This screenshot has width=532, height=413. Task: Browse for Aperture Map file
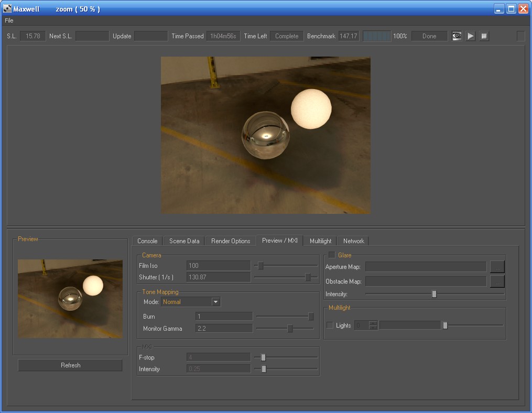coord(497,267)
